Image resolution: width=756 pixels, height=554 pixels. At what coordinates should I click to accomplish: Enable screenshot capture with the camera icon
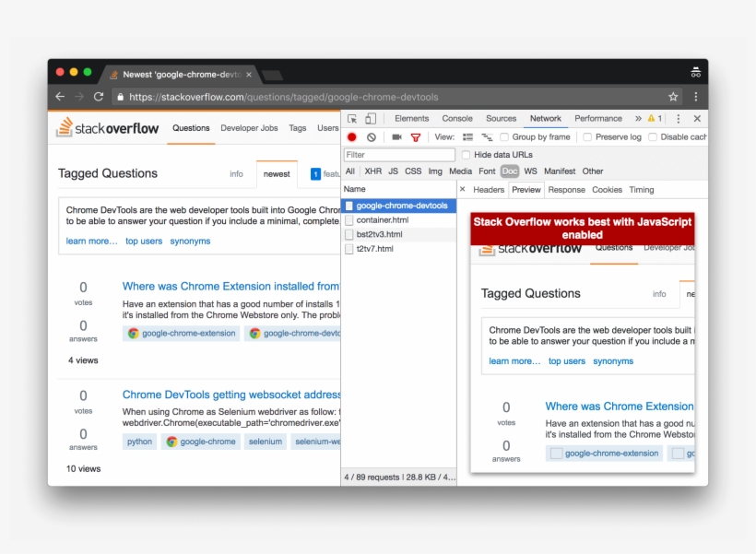pyautogui.click(x=396, y=136)
